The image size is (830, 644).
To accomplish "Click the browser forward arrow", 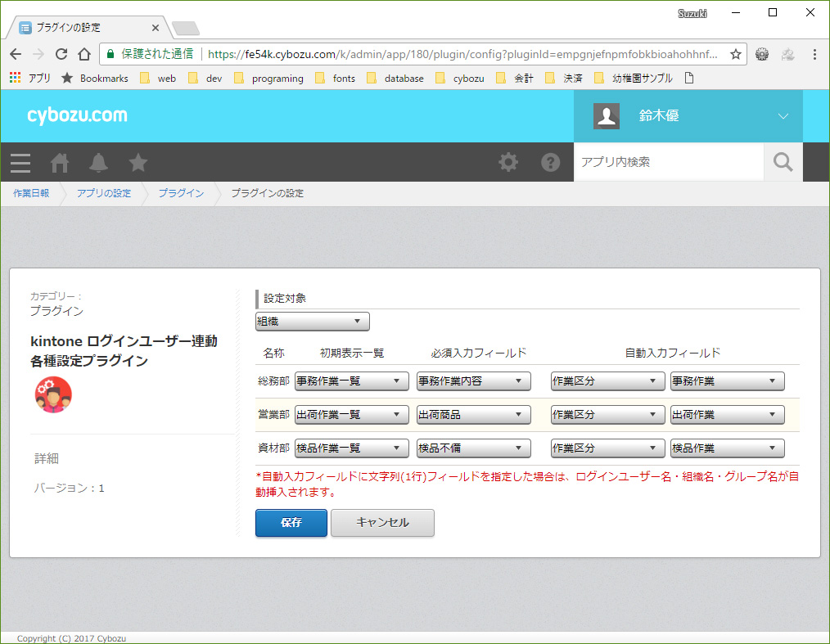I will [38, 54].
